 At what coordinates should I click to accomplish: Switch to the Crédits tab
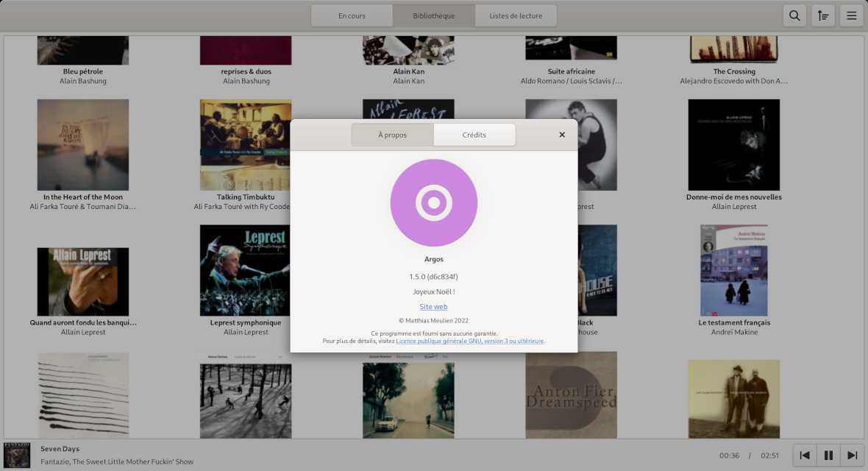tap(474, 134)
